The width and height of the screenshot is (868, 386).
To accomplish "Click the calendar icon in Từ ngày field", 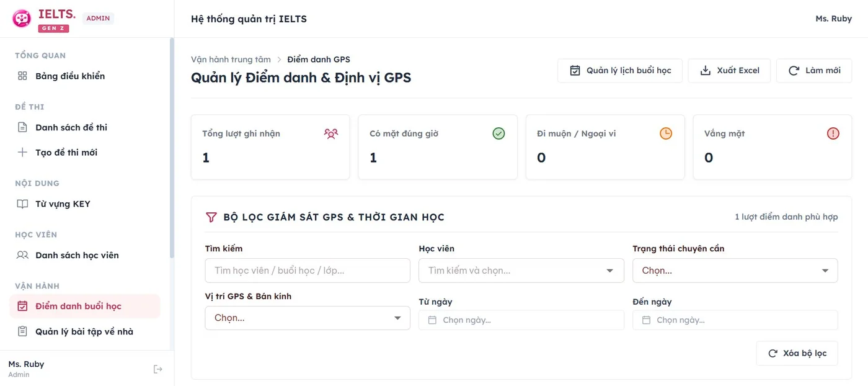I will tap(433, 320).
